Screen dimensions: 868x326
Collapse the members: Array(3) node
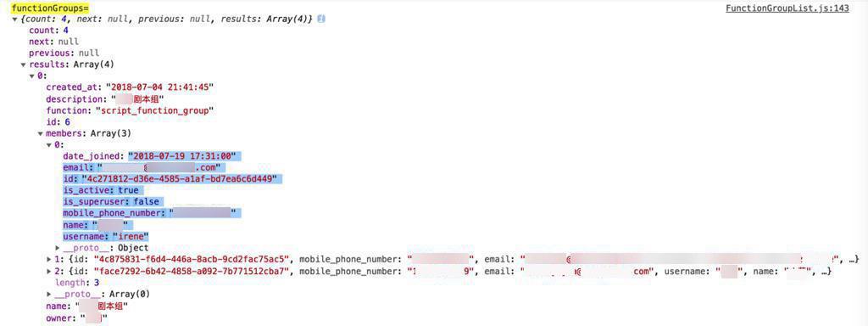click(x=41, y=133)
